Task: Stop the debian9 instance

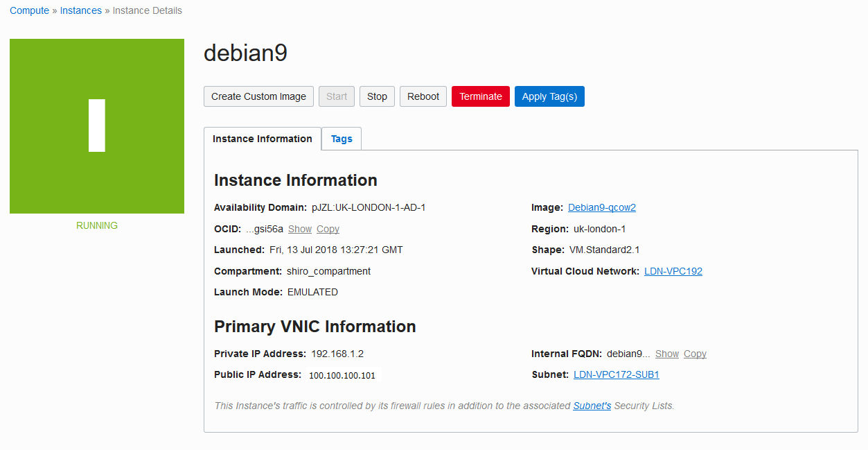Action: 377,96
